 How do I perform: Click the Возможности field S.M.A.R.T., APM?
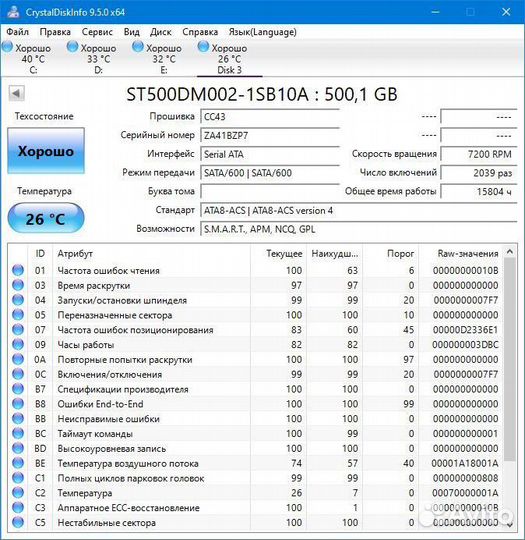pyautogui.click(x=359, y=229)
